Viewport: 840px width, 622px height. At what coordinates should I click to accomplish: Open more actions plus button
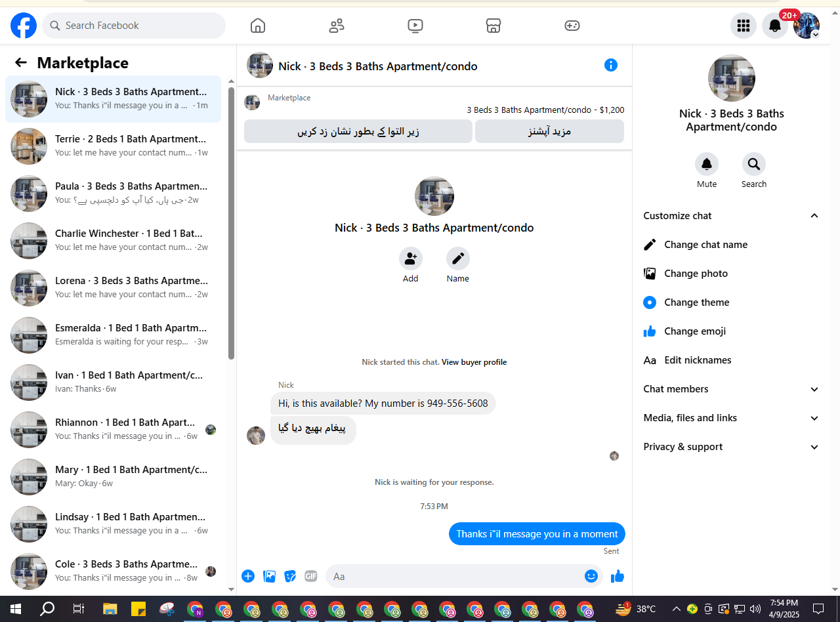point(248,576)
